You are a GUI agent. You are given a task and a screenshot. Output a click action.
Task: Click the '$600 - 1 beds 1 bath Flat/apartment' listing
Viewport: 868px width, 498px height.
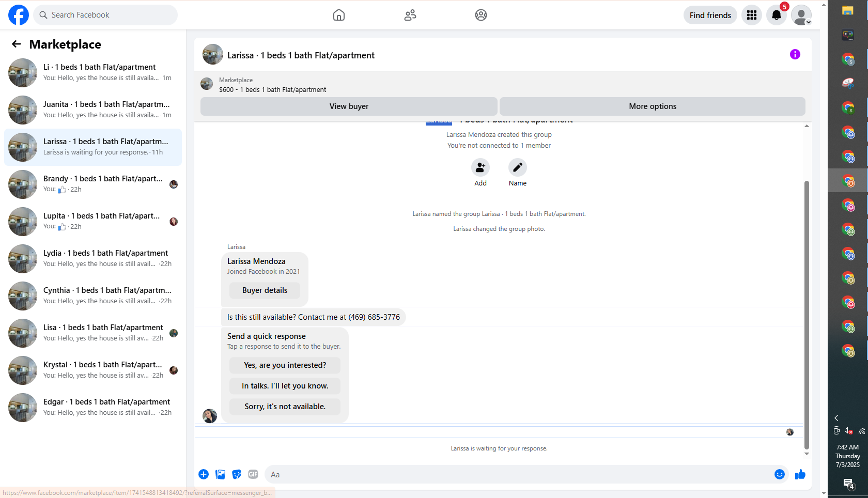(x=272, y=89)
